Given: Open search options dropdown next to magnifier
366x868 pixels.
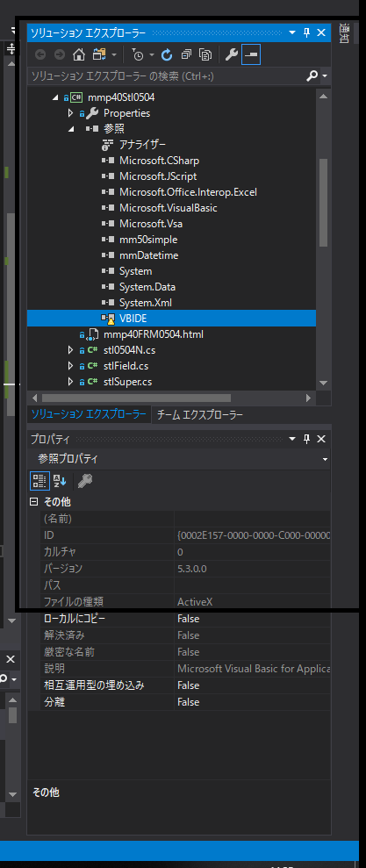Looking at the screenshot, I should tap(325, 75).
